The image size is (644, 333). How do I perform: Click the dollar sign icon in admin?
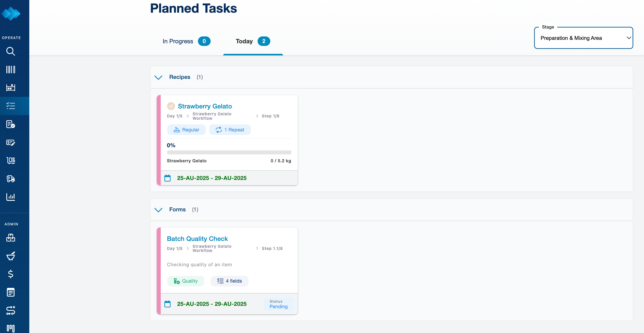click(x=11, y=274)
